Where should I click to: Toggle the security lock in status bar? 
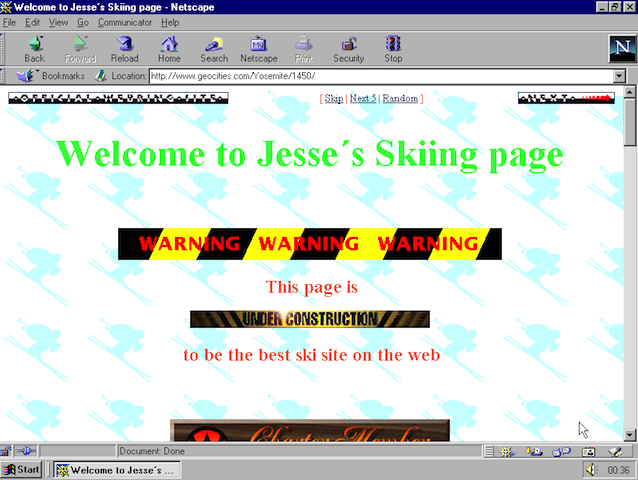(x=6, y=451)
